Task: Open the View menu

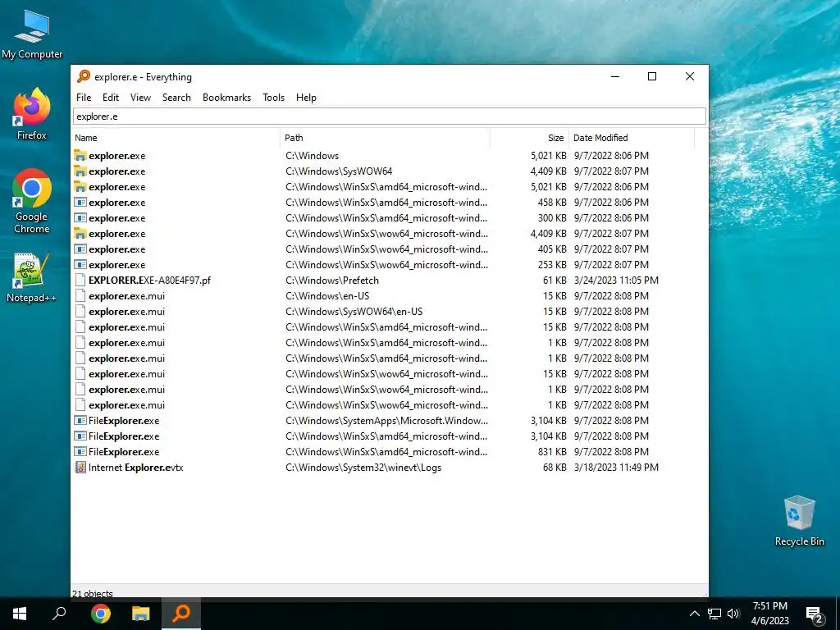Action: click(140, 98)
